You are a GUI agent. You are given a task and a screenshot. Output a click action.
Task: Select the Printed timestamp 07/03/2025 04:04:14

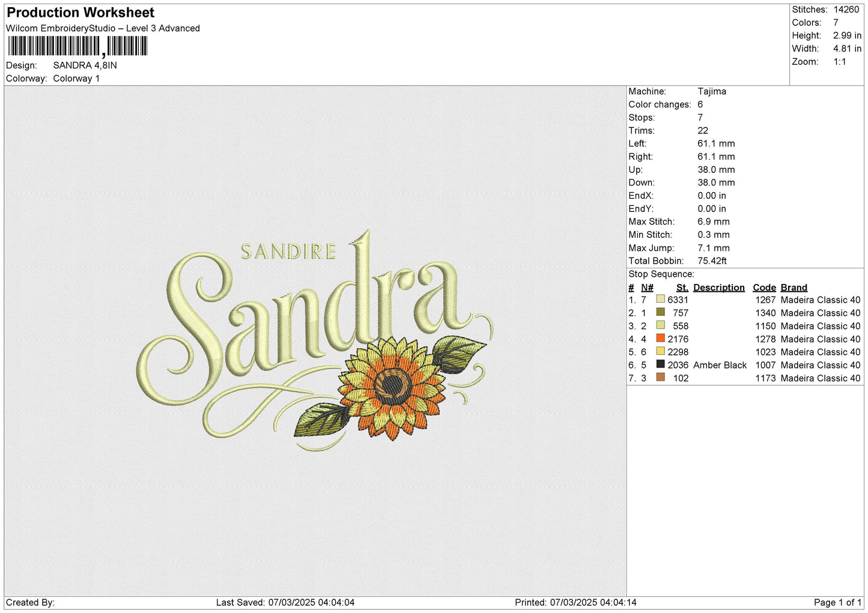[593, 602]
